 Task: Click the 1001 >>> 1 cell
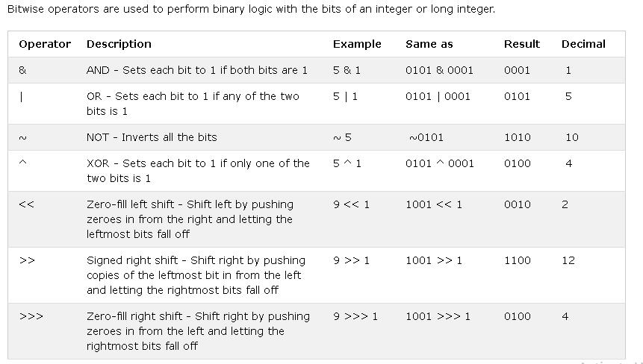pos(438,316)
